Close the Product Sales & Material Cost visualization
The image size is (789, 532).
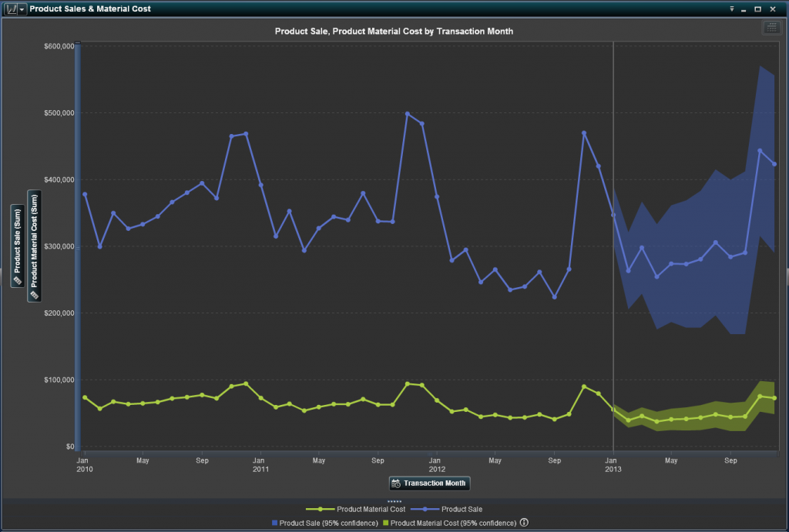pos(772,8)
